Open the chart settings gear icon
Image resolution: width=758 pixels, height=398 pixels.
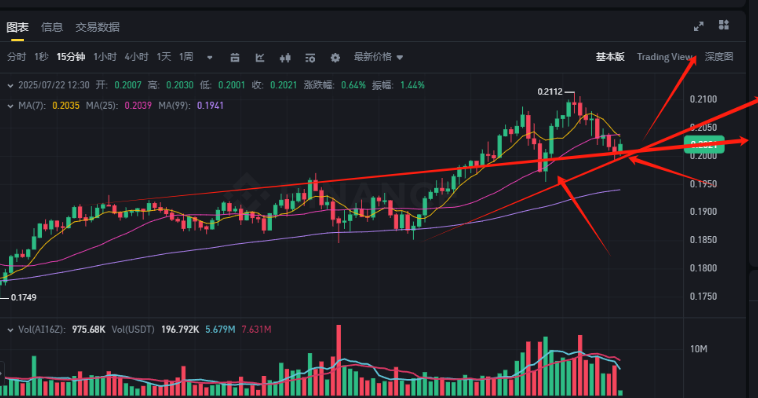(x=335, y=58)
